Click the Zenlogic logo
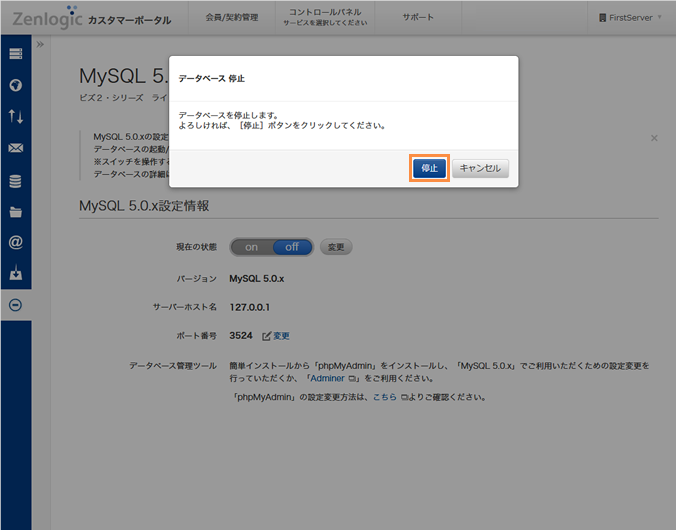Image resolution: width=676 pixels, height=530 pixels. (47, 17)
